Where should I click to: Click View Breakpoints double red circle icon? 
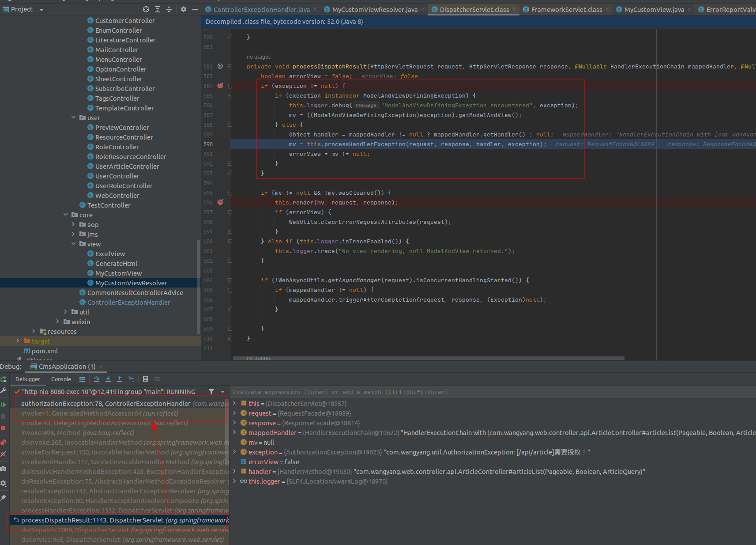4,442
